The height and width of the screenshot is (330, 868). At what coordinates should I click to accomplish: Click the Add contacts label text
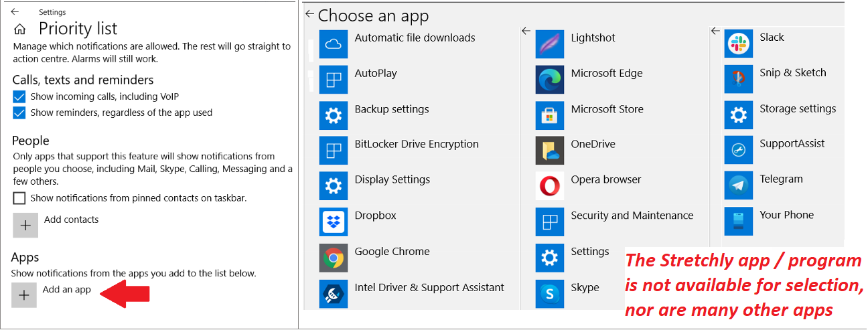point(71,220)
